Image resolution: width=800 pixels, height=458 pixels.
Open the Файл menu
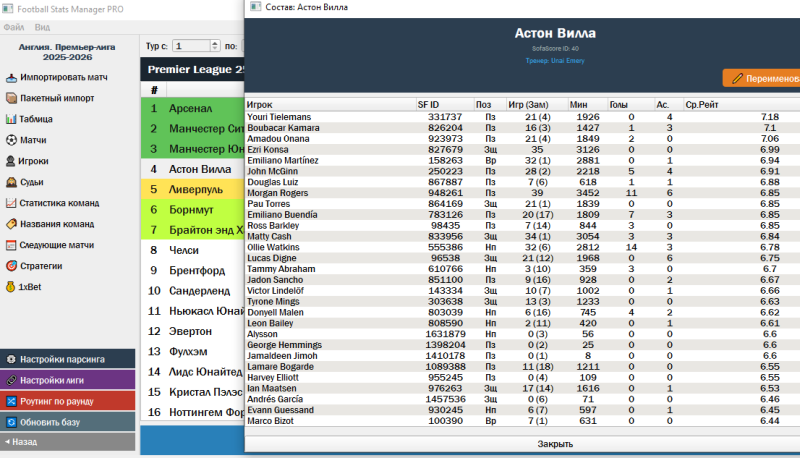click(x=14, y=27)
